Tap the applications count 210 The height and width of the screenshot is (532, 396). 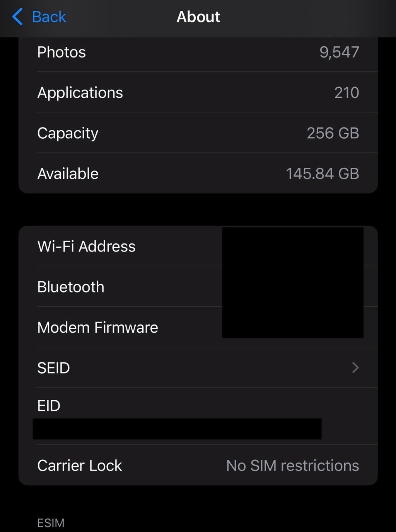coord(346,93)
